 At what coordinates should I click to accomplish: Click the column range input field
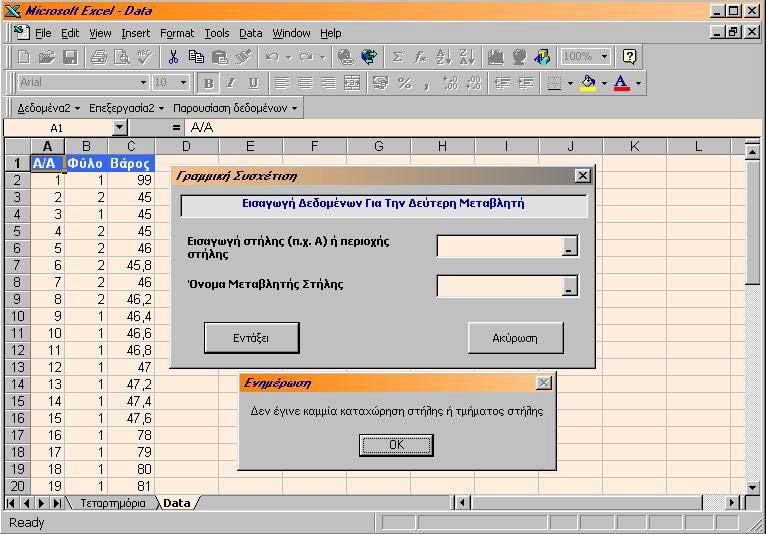click(x=500, y=246)
